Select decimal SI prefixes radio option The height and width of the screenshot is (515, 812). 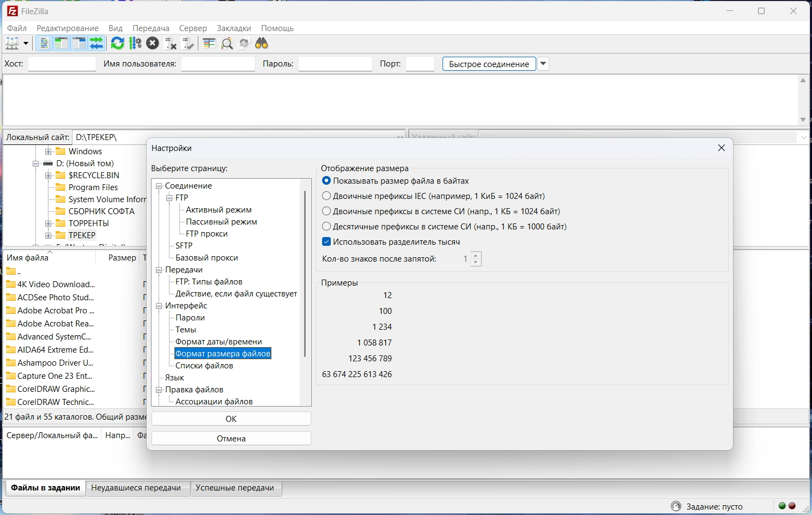(326, 227)
